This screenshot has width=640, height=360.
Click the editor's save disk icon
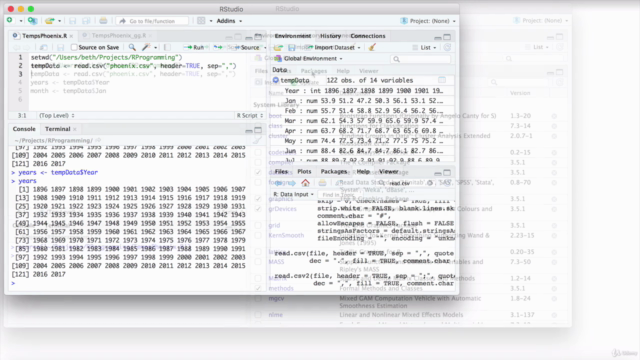pyautogui.click(x=60, y=48)
